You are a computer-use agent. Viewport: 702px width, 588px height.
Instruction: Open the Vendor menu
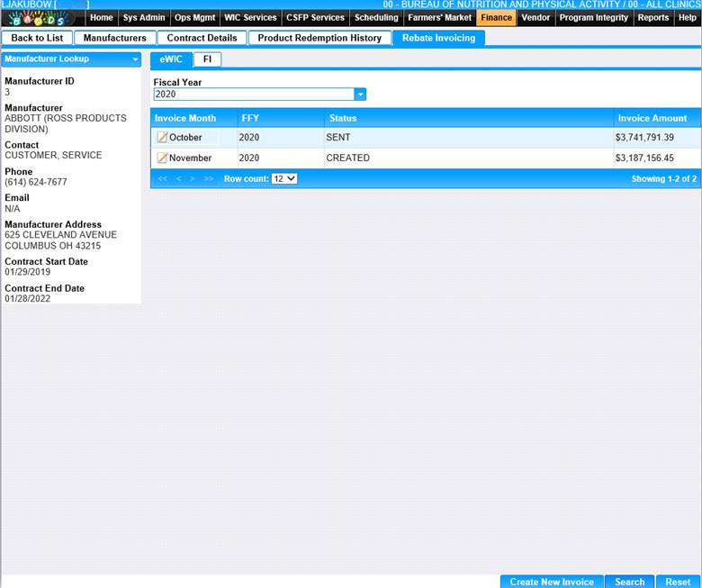click(x=535, y=18)
